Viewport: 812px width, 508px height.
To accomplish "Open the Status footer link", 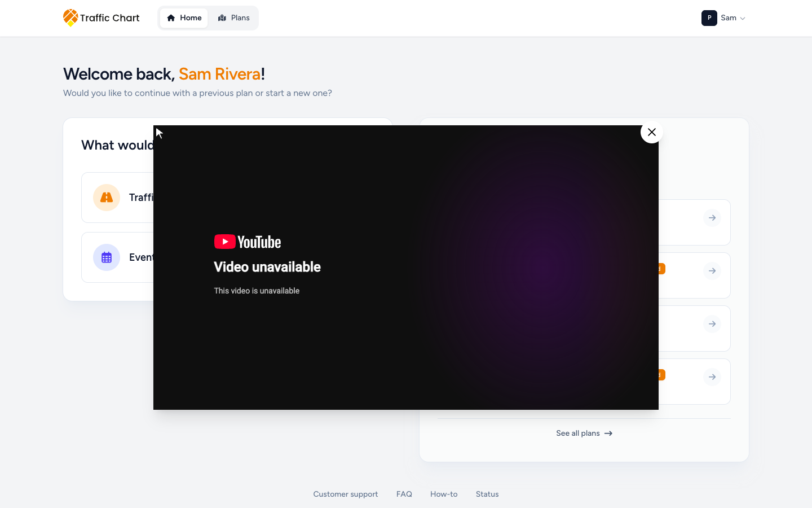I will (x=487, y=494).
